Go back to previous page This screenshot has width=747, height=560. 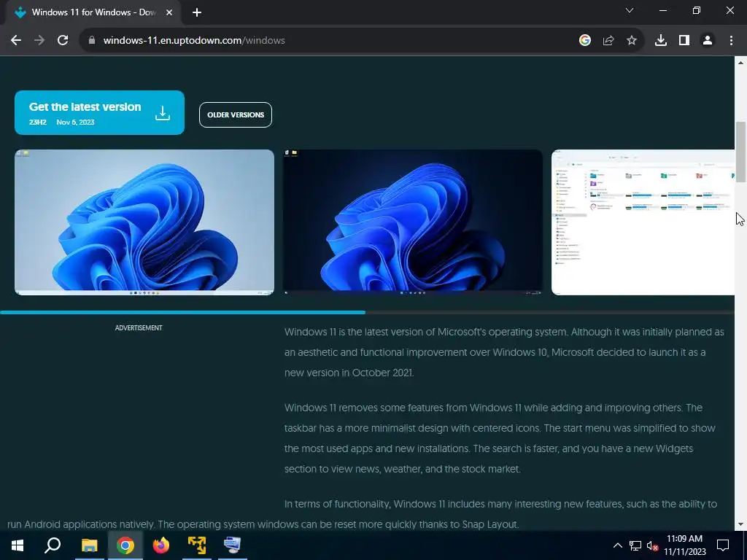click(x=16, y=41)
